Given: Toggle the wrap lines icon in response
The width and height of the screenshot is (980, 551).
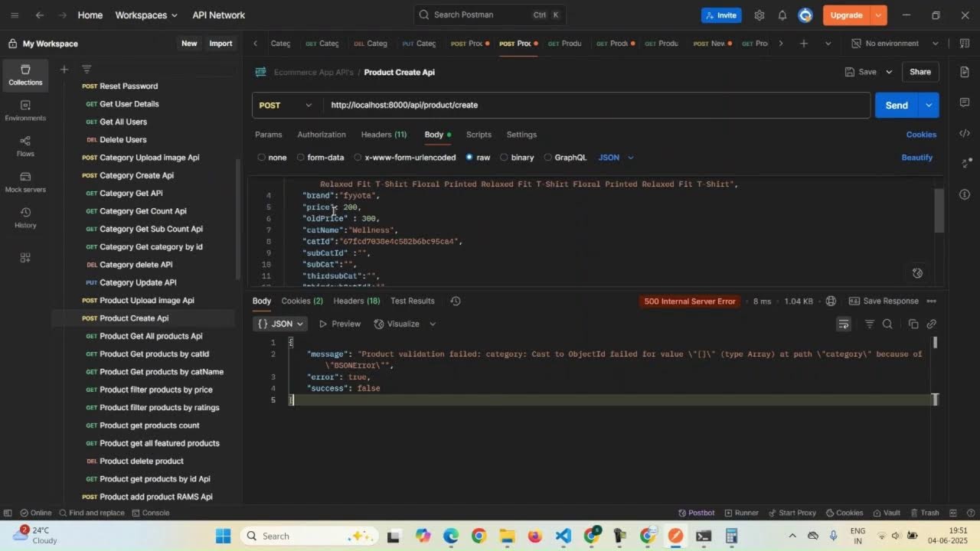Looking at the screenshot, I should tap(843, 324).
